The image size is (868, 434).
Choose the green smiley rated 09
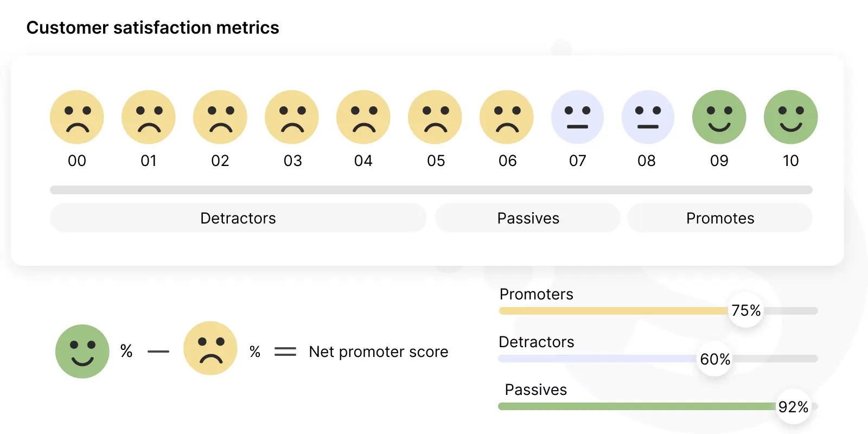click(719, 117)
